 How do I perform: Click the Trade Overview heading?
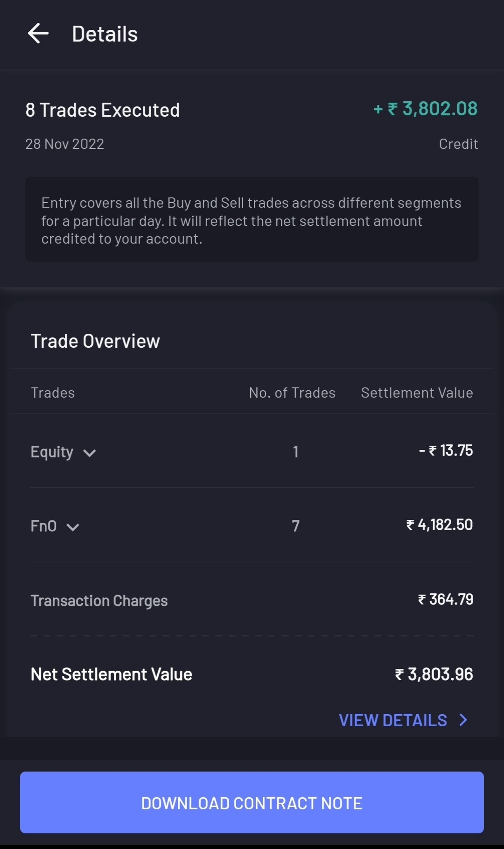pos(95,341)
